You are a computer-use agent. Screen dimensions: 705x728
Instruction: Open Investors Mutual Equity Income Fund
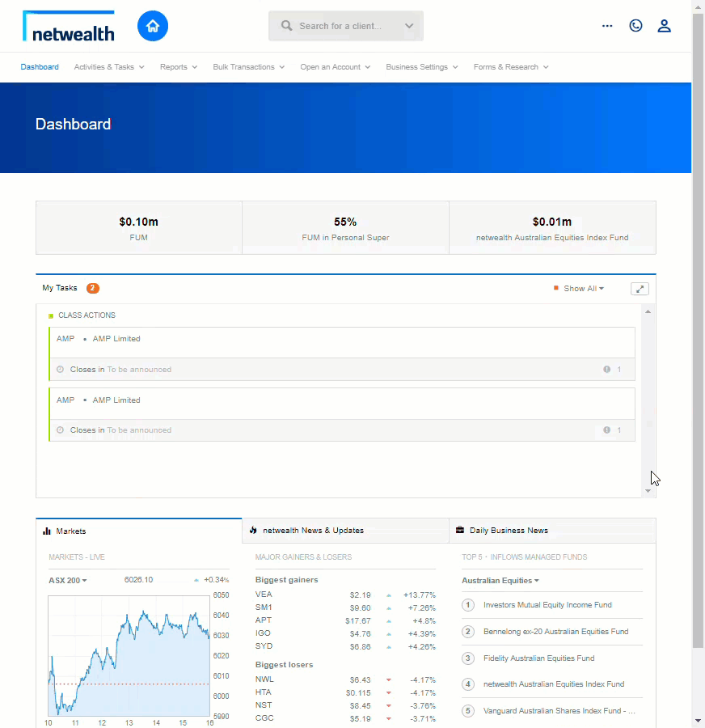547,605
